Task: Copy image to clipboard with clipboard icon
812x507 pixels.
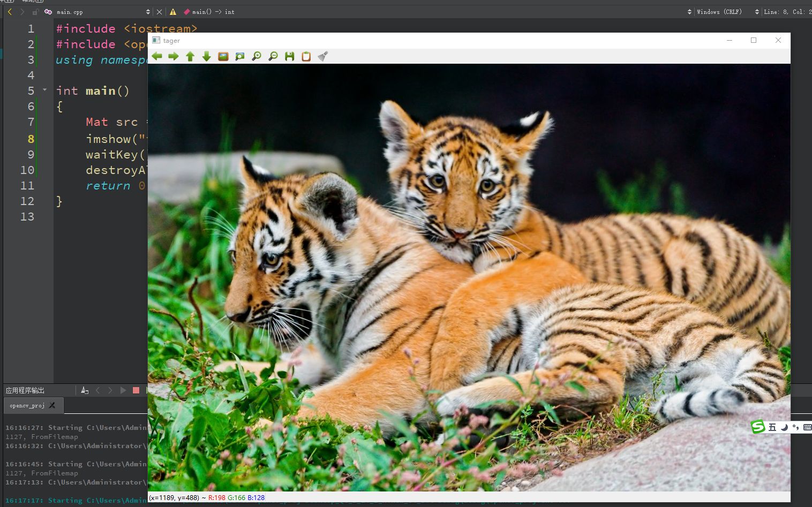Action: pyautogui.click(x=306, y=56)
